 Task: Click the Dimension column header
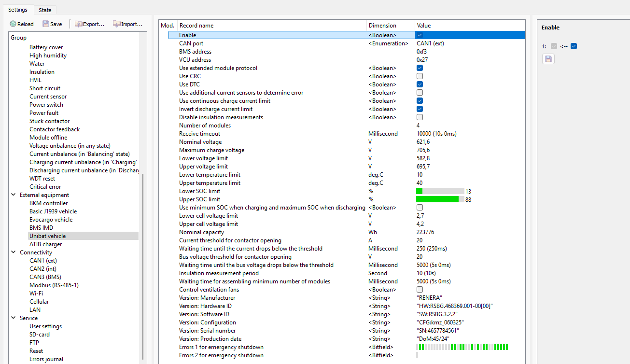point(391,26)
